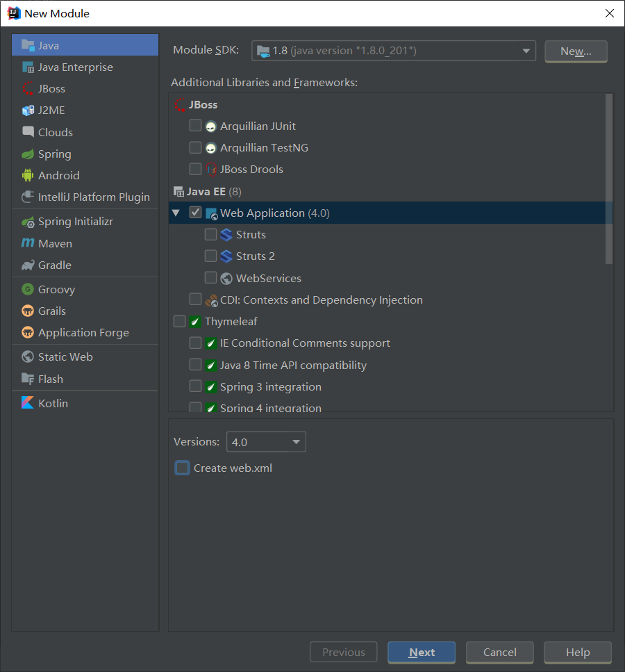Check the JBoss Drools checkbox
This screenshot has height=672, width=625.
point(195,169)
